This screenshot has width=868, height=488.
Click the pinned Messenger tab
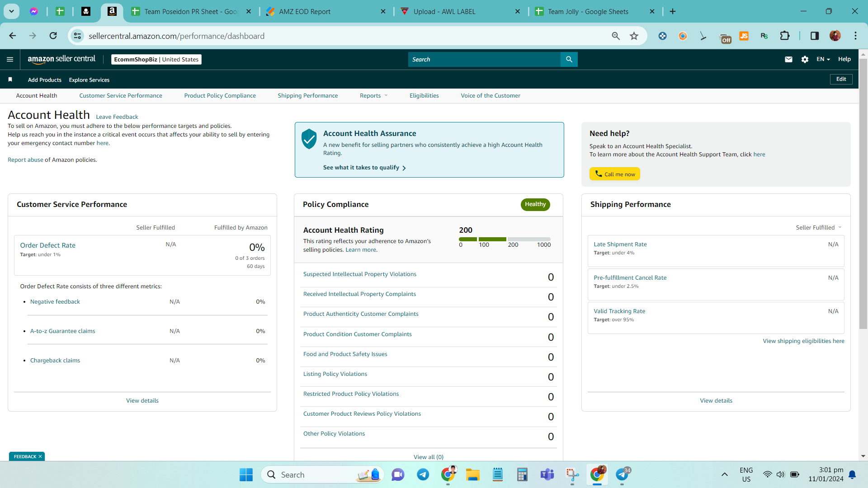[x=34, y=11]
